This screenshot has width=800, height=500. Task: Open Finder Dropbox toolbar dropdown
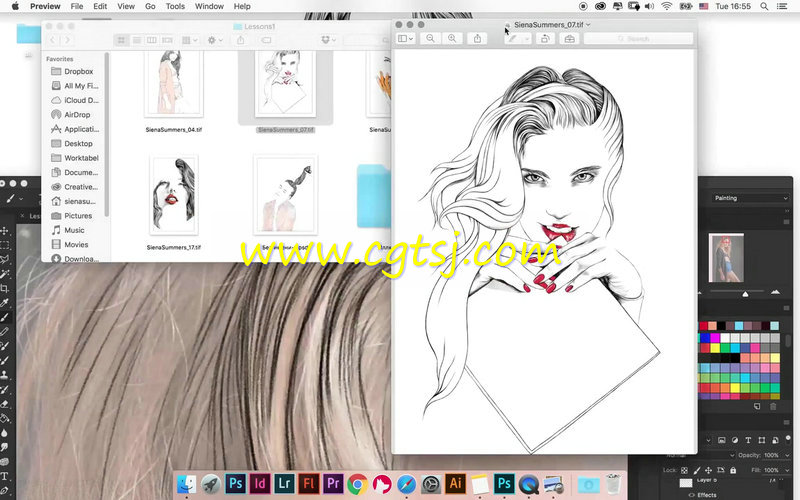point(329,40)
